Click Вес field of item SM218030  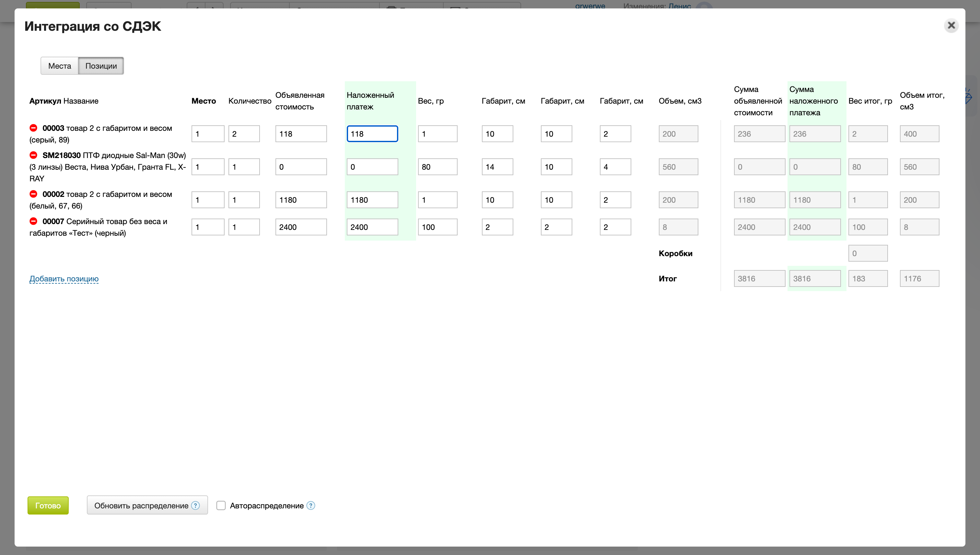[x=437, y=167]
